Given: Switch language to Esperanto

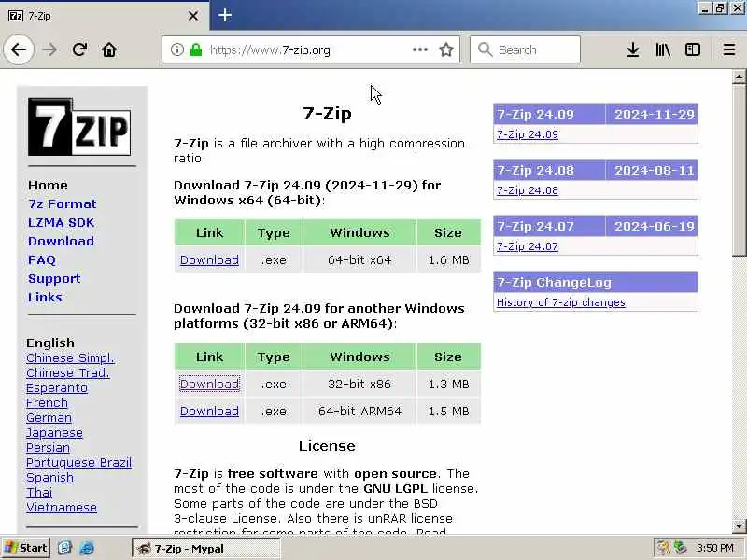Looking at the screenshot, I should tap(57, 388).
